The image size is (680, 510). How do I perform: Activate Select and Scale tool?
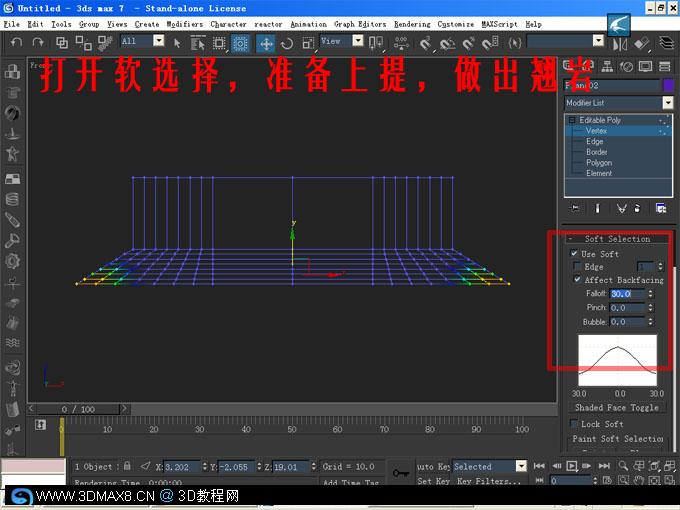pos(308,43)
